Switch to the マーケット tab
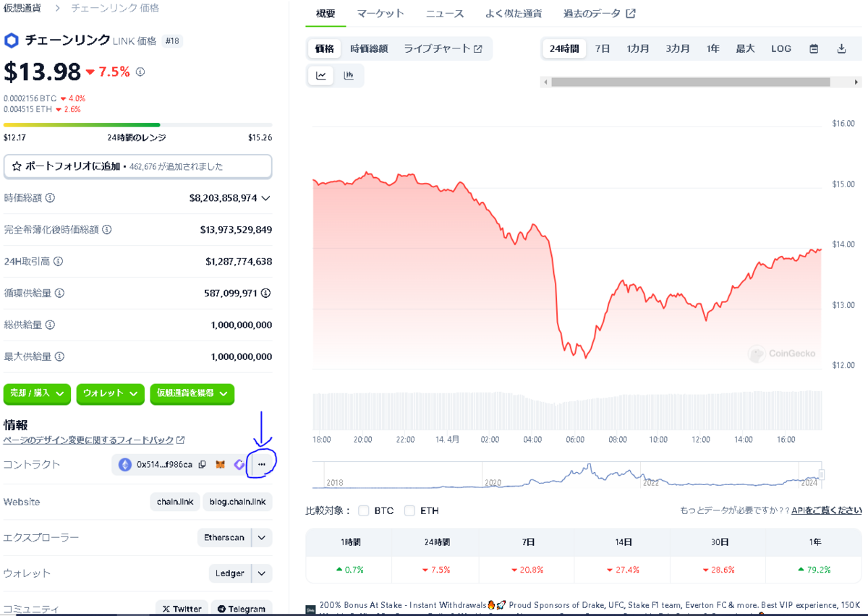This screenshot has height=616, width=868. tap(380, 14)
